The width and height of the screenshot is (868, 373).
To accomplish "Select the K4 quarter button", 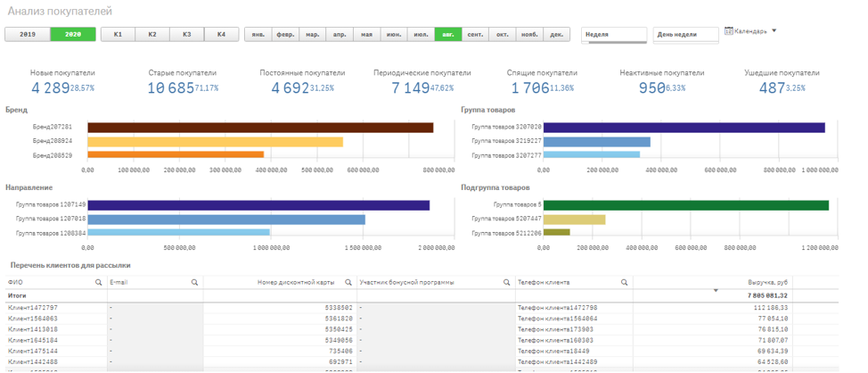I will coord(221,34).
